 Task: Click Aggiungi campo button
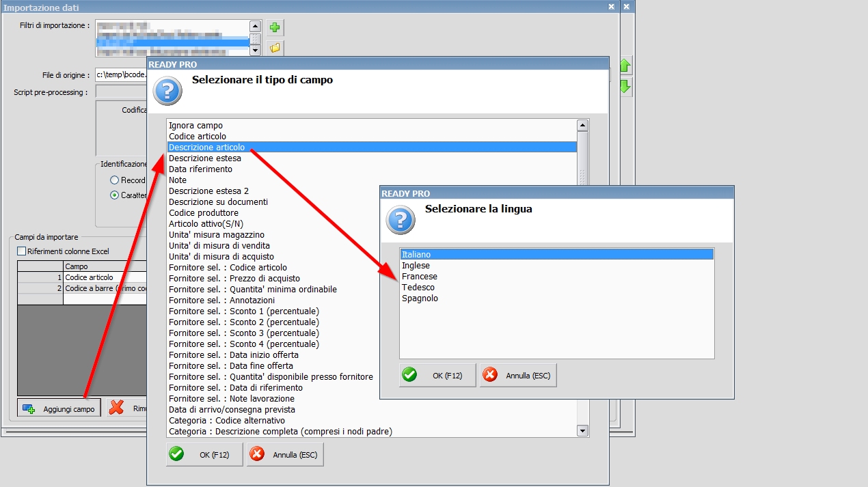[59, 408]
